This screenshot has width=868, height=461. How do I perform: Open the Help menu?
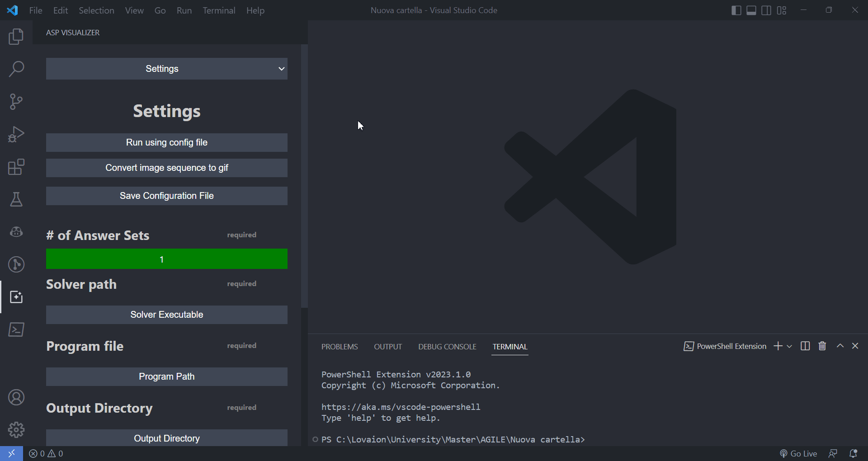[x=255, y=10]
